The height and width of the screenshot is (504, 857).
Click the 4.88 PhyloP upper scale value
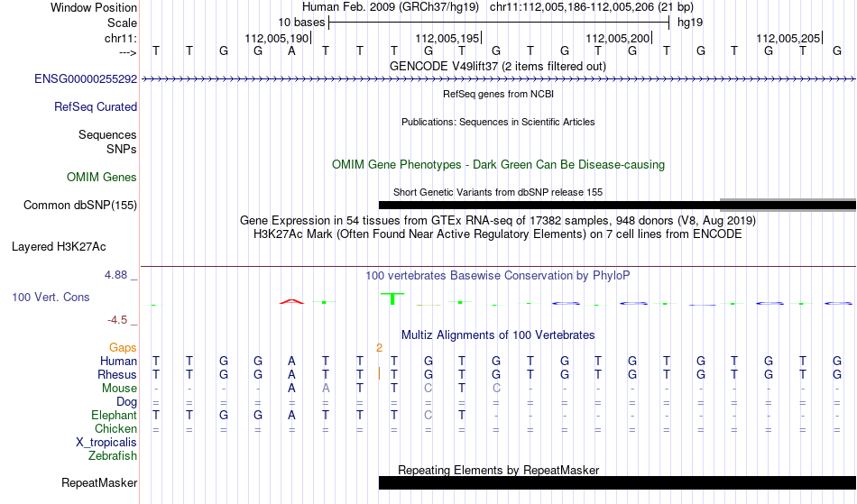tap(116, 275)
